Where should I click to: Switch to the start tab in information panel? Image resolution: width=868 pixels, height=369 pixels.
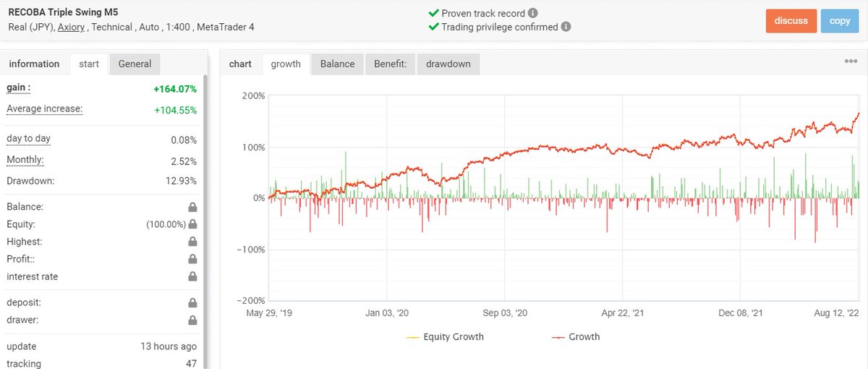[89, 64]
